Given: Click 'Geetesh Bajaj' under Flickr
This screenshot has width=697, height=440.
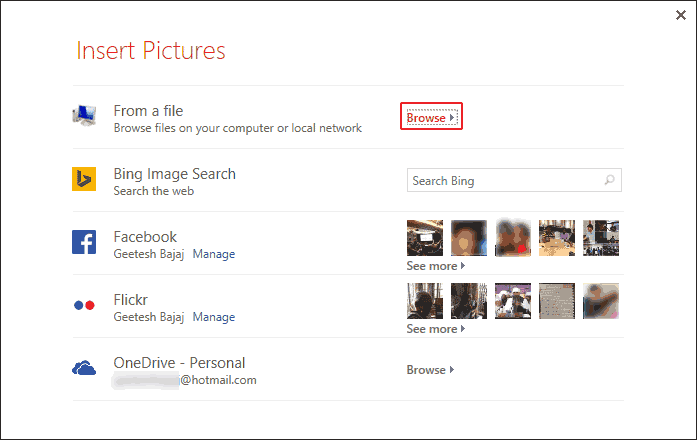Looking at the screenshot, I should tap(148, 317).
